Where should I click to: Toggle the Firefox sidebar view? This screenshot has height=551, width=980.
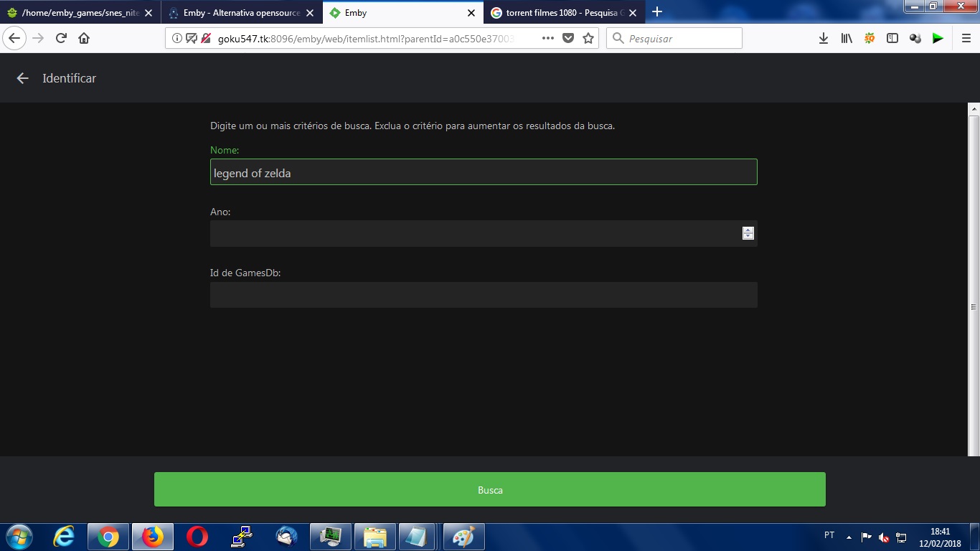click(x=892, y=39)
